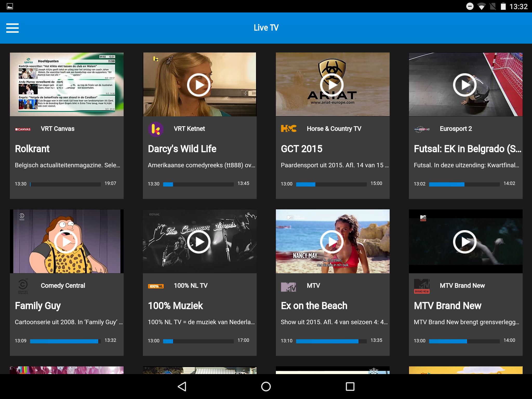
Task: Tap the Live TV header title
Action: (266, 28)
